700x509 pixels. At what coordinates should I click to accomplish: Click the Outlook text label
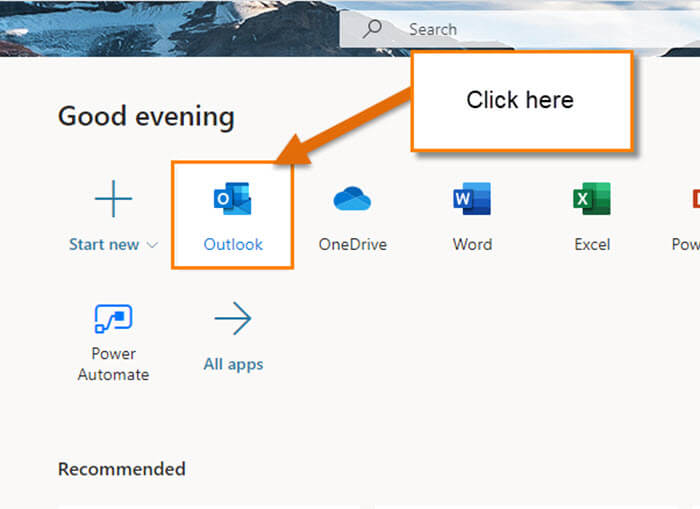pos(233,245)
